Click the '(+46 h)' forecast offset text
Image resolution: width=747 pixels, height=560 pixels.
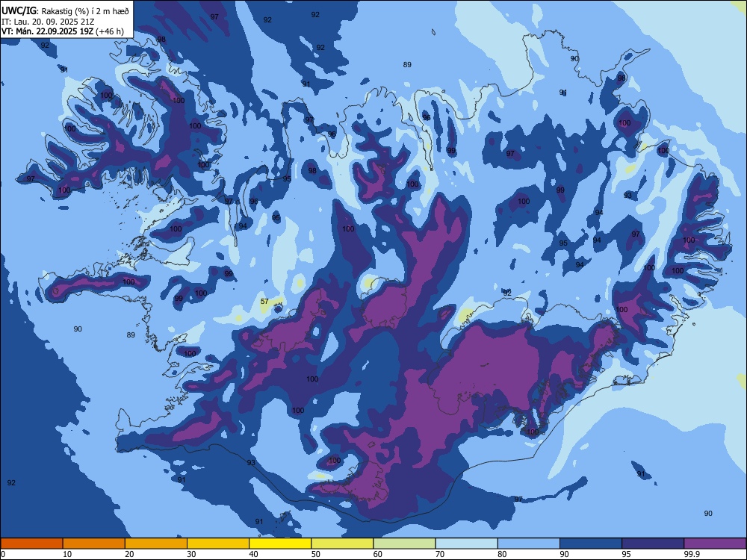(x=110, y=31)
